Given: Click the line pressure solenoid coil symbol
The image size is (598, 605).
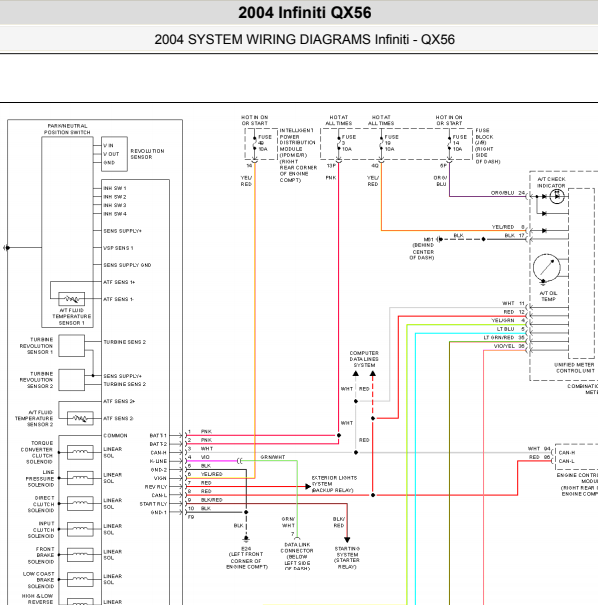Looking at the screenshot, I should pos(80,478).
